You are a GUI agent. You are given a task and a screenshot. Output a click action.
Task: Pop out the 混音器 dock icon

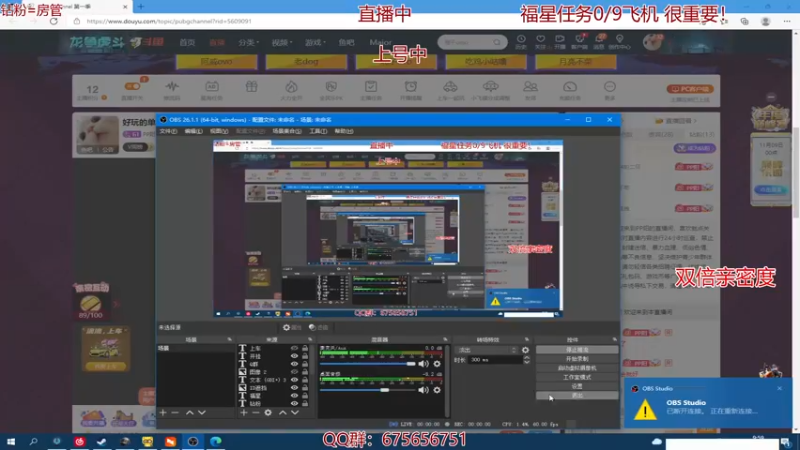tap(445, 339)
